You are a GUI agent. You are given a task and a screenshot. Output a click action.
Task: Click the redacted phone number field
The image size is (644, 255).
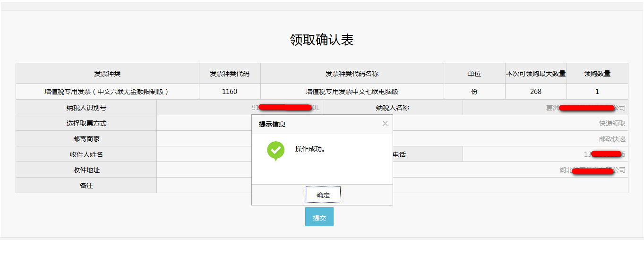click(545, 154)
